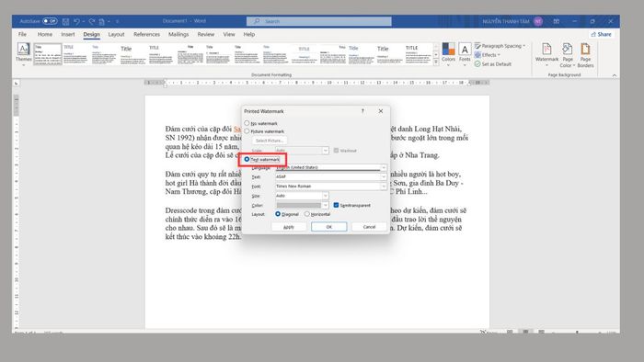Screen dimensions: 644x362
Task: Click the ruler tab selector icon
Action: click(x=16, y=84)
